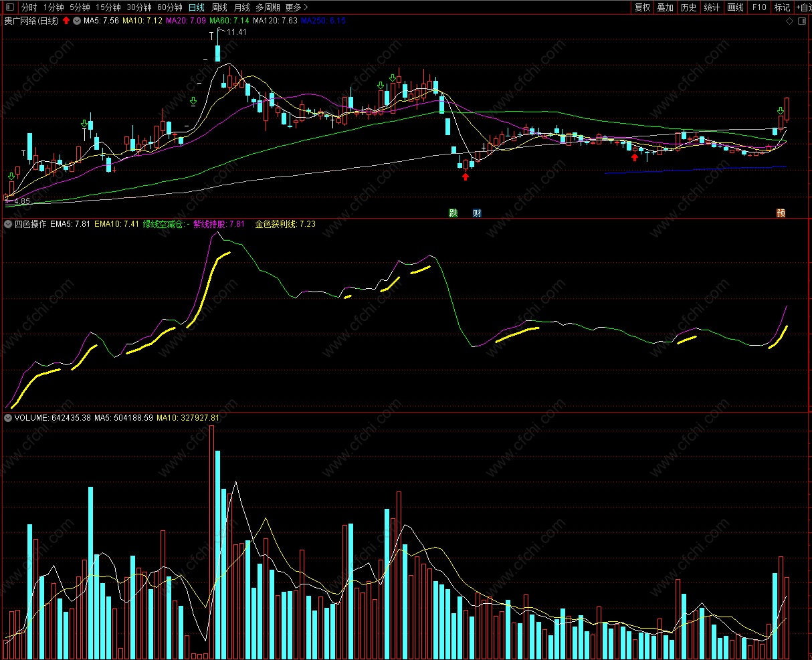The image size is (812, 660).
Task: Click the 紫线持股: 7.81 label
Action: (219, 225)
